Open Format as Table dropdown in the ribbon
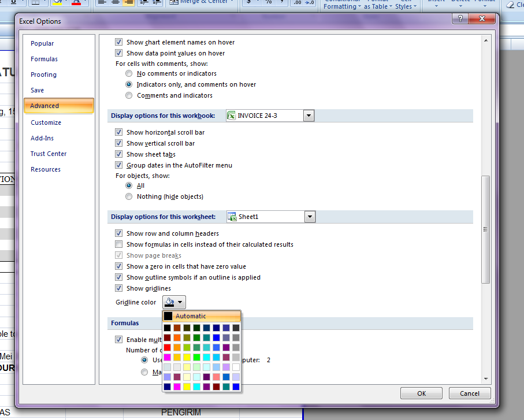 378,5
